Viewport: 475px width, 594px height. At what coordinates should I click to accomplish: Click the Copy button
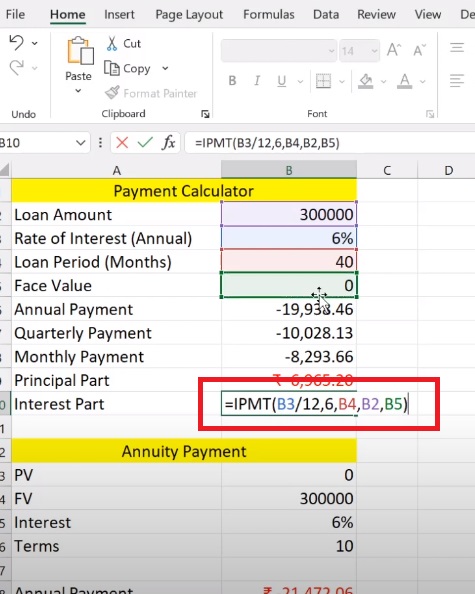coord(128,69)
